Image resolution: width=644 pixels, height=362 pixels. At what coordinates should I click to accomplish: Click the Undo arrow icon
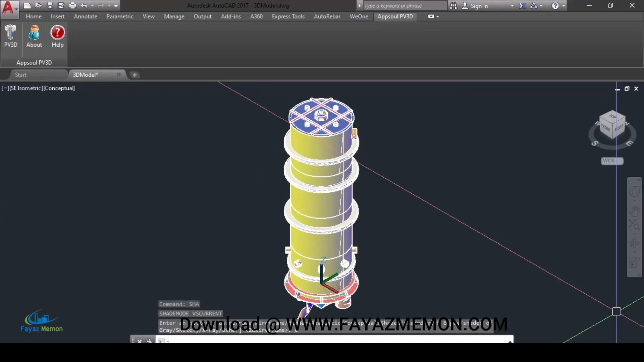pos(84,5)
